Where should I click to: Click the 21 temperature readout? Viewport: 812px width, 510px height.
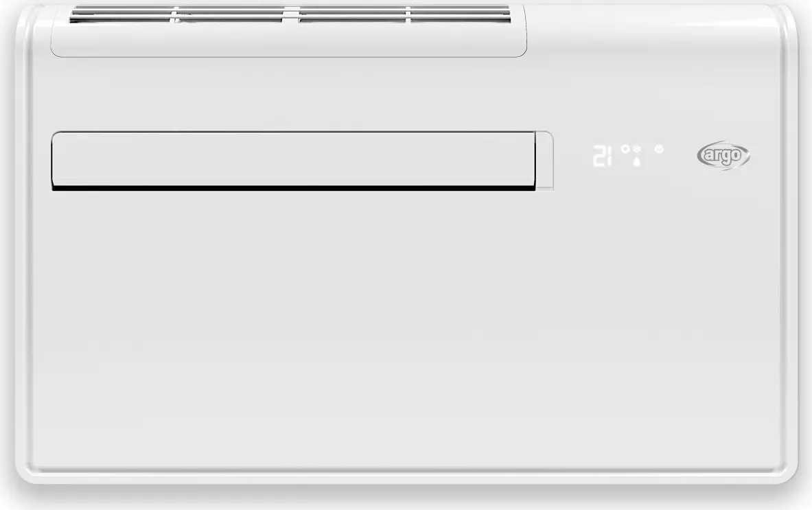(602, 155)
